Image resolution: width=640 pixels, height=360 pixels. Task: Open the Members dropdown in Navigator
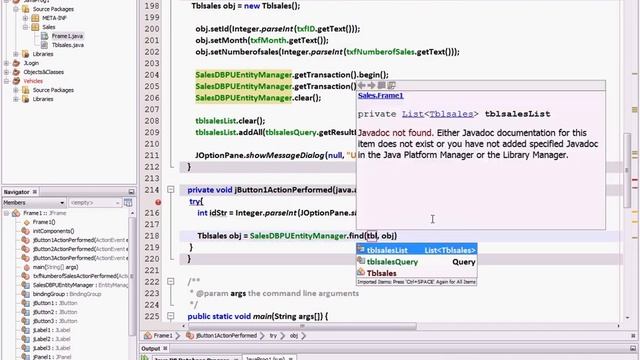pos(33,203)
